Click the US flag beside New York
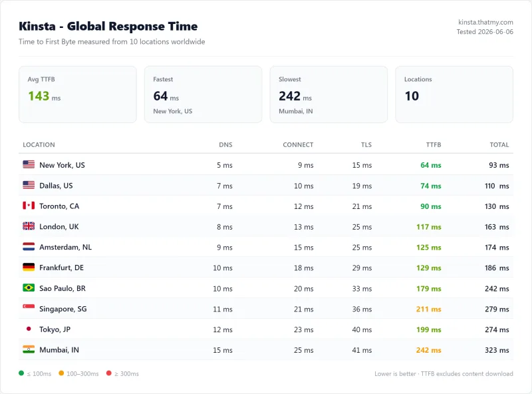This screenshot has width=532, height=394. point(29,164)
